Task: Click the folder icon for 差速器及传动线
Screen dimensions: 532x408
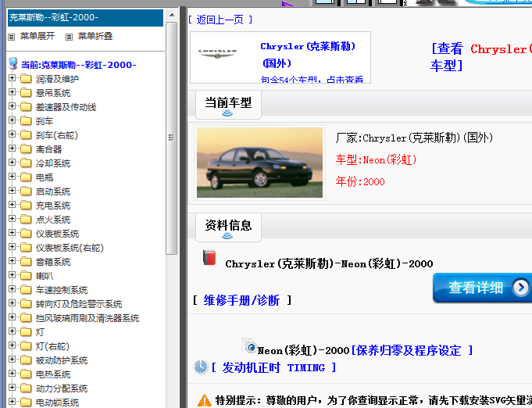Action: [x=26, y=107]
